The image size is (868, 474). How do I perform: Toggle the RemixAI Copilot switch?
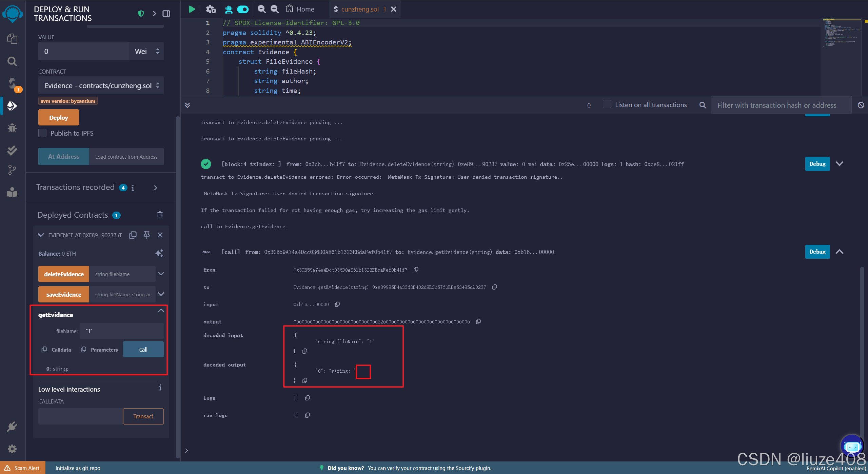243,9
